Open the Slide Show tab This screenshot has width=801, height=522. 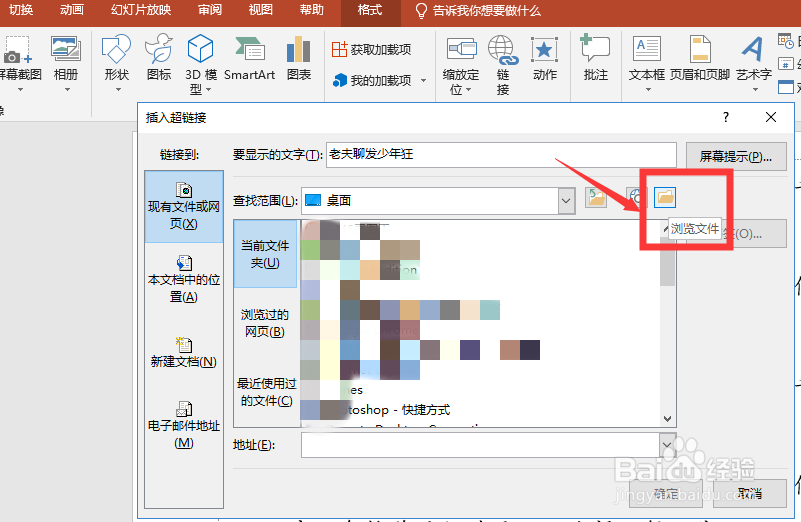click(141, 10)
